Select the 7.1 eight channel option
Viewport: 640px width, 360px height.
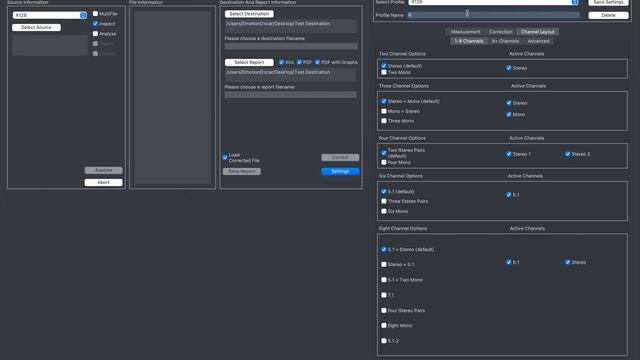click(x=384, y=295)
